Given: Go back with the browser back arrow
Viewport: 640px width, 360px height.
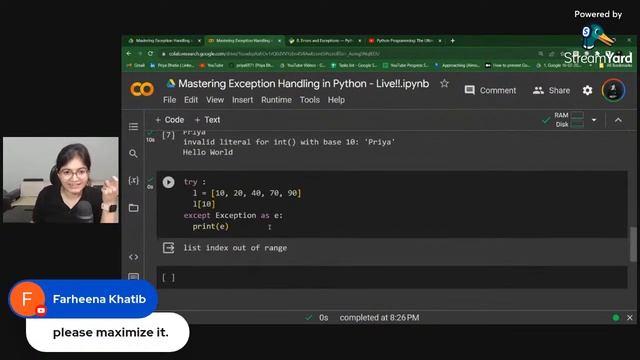Looking at the screenshot, I should coord(129,53).
